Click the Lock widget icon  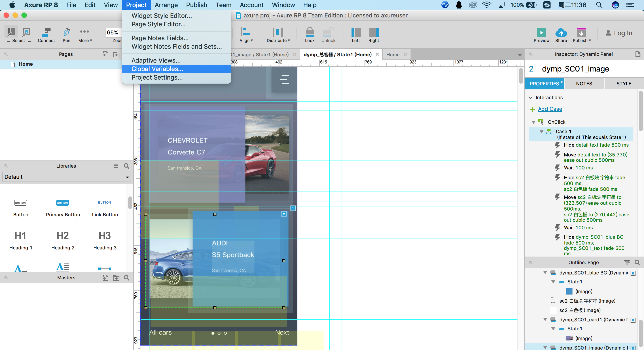pos(309,32)
